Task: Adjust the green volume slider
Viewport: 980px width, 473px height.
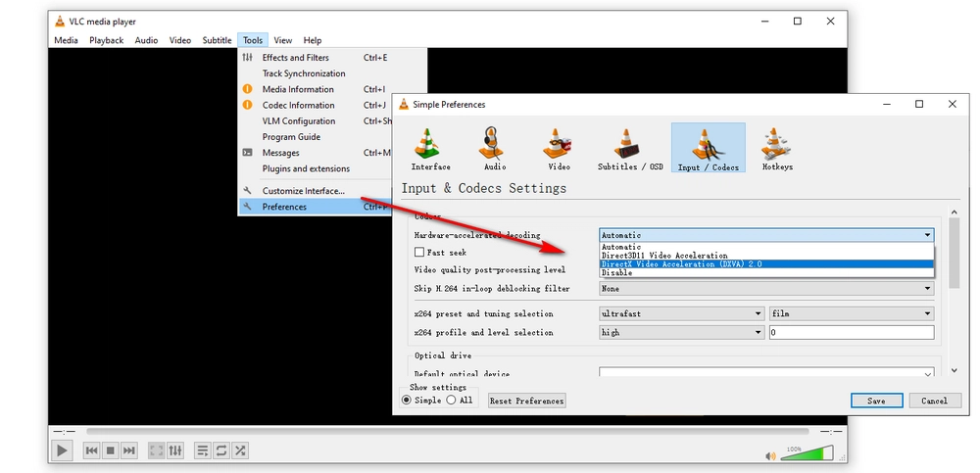Action: click(807, 453)
